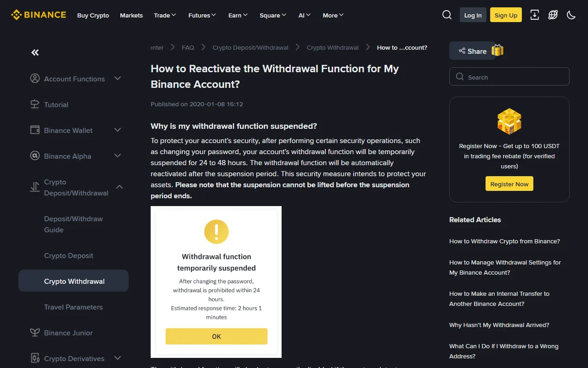The height and width of the screenshot is (368, 588).
Task: Click the Share button
Action: click(472, 51)
